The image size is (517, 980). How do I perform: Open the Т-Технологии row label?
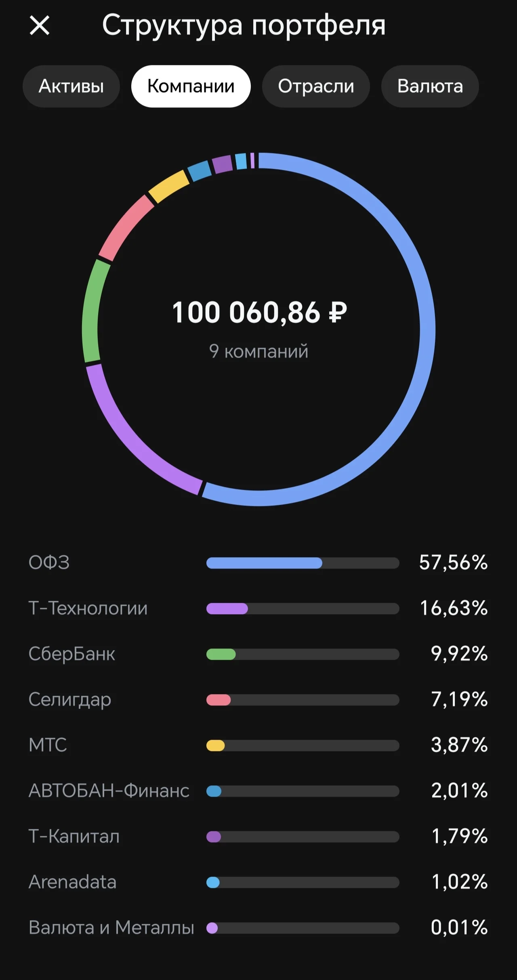coord(88,608)
